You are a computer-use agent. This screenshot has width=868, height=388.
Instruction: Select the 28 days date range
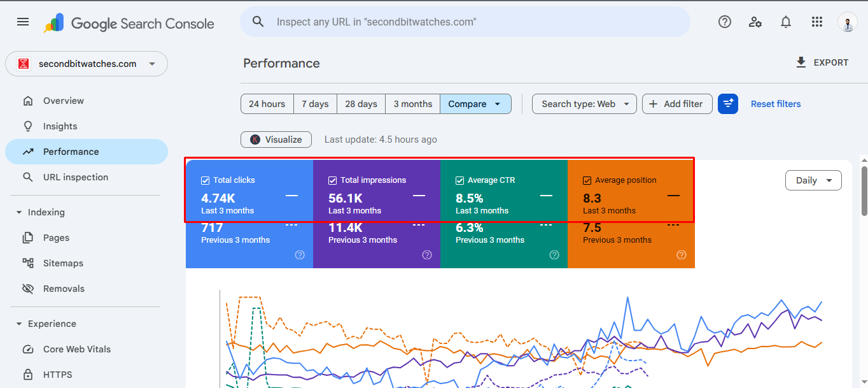tap(361, 104)
